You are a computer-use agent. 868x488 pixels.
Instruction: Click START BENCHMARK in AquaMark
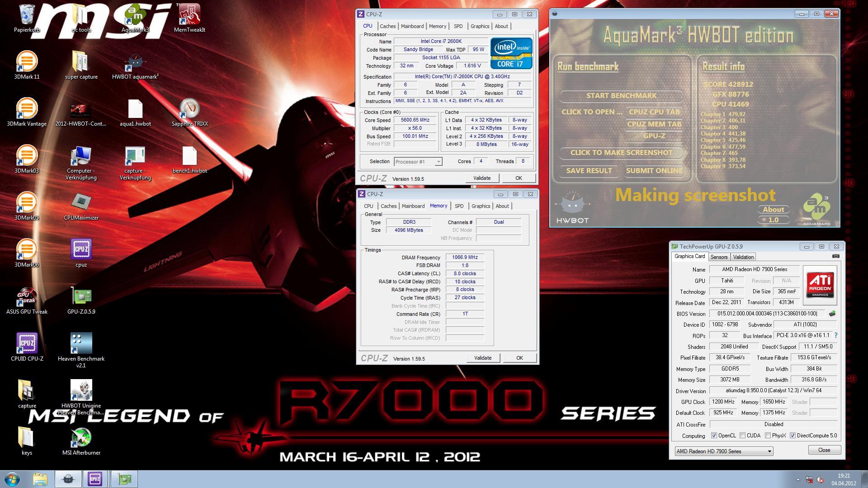621,96
